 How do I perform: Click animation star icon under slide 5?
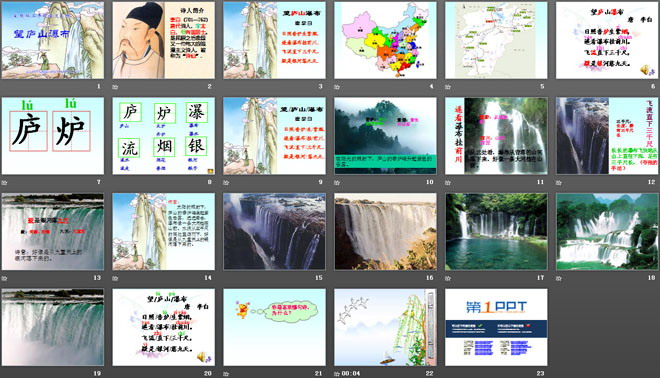coord(448,87)
